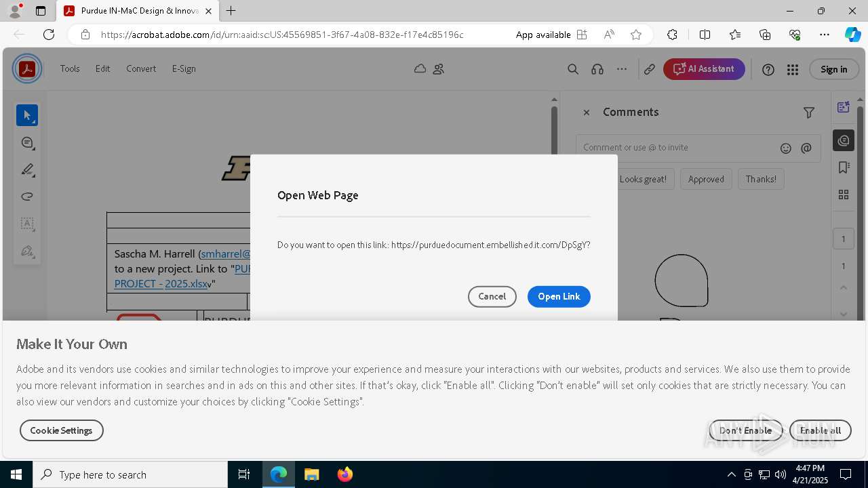The image size is (868, 488).
Task: Open the bookmarks icon in right rail
Action: (x=844, y=167)
